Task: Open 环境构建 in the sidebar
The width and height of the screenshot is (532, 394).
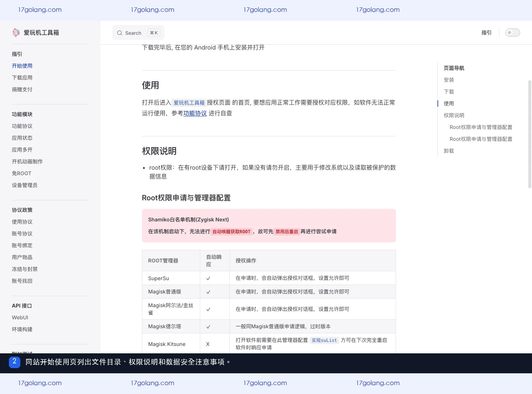Action: coord(22,329)
